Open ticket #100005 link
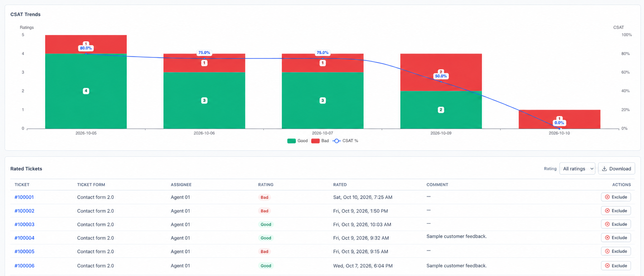Image resolution: width=644 pixels, height=276 pixels. [25, 251]
